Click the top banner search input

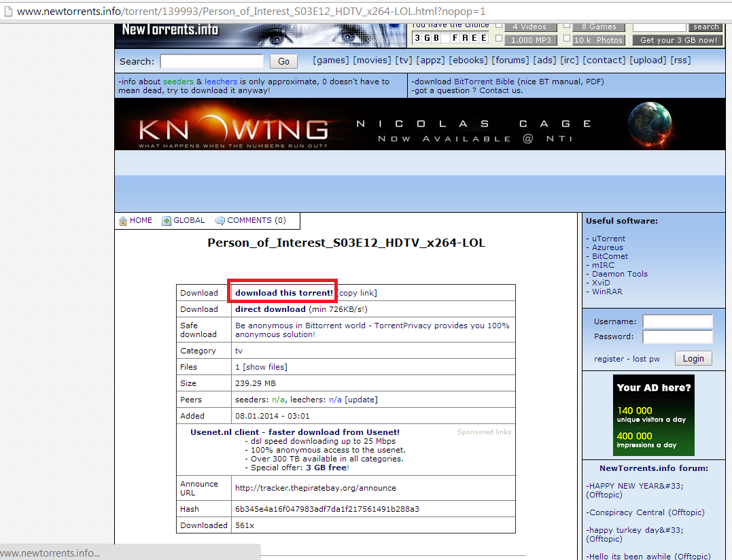[659, 27]
